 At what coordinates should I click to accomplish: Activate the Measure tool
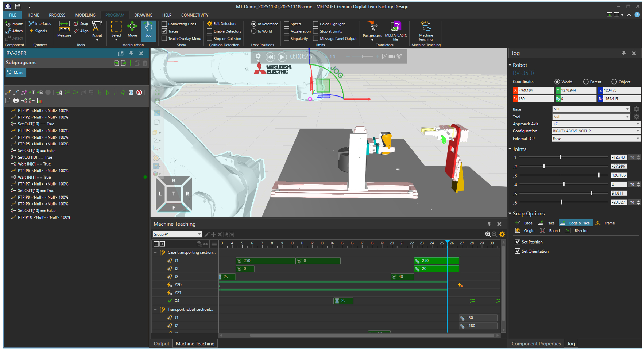(64, 29)
